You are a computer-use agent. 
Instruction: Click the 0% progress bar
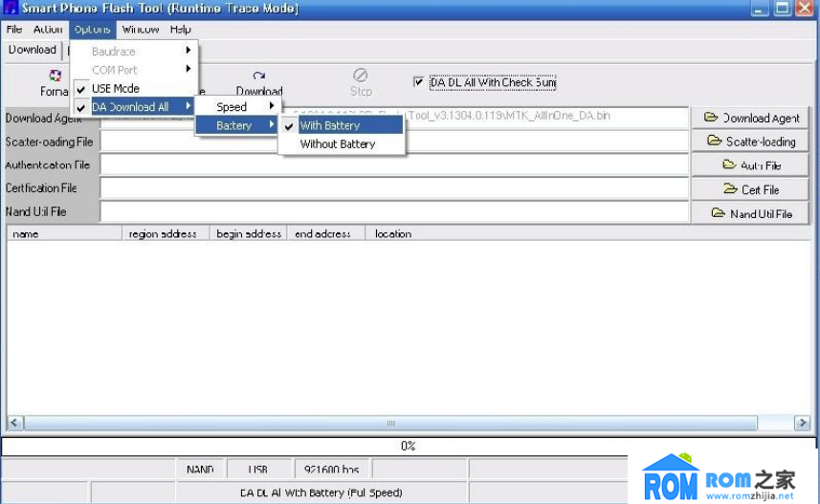[408, 446]
